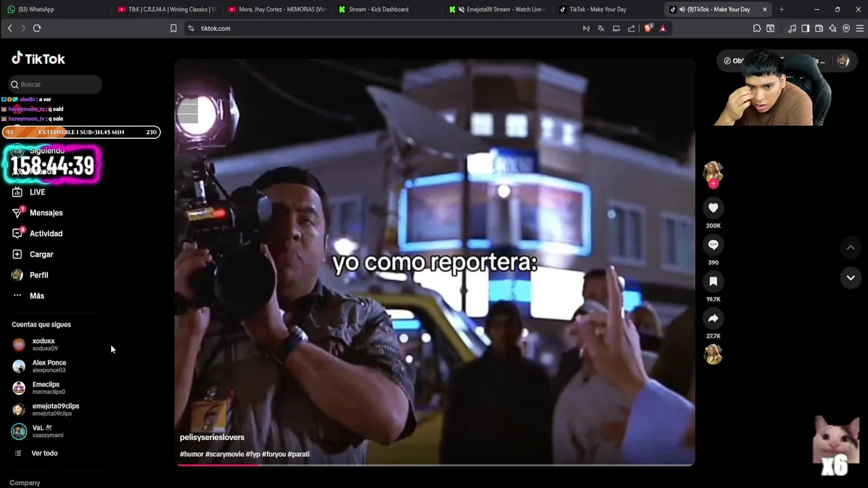Open Cargar upload page
The image size is (868, 488).
[x=41, y=254]
